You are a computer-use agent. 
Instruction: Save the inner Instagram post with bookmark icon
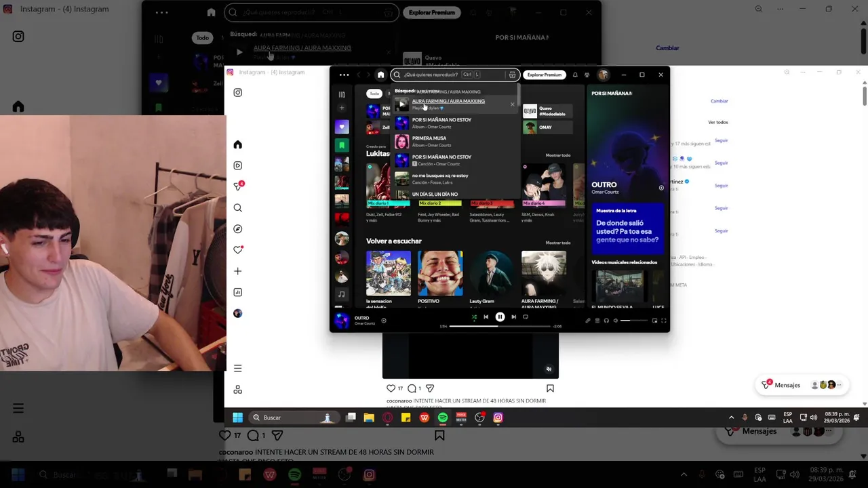pos(550,388)
